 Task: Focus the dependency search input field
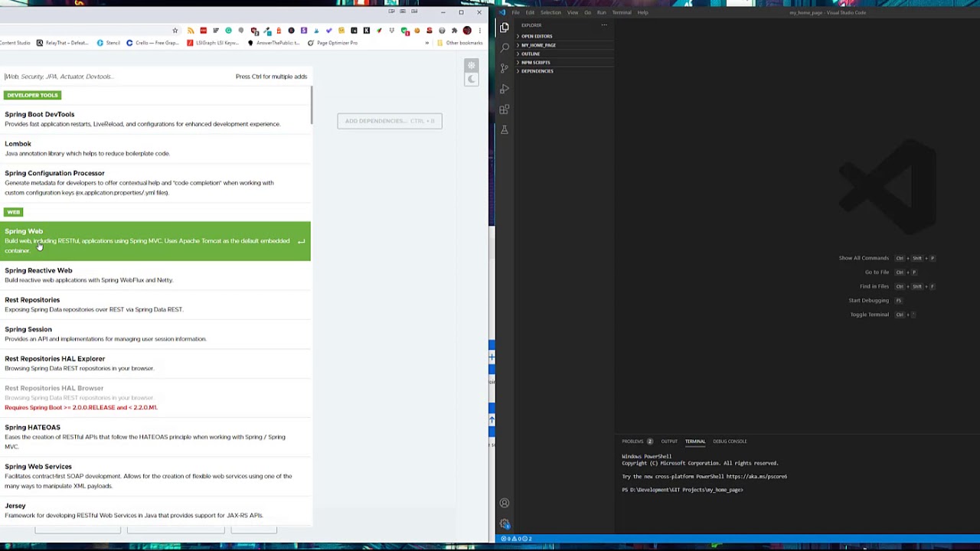115,77
